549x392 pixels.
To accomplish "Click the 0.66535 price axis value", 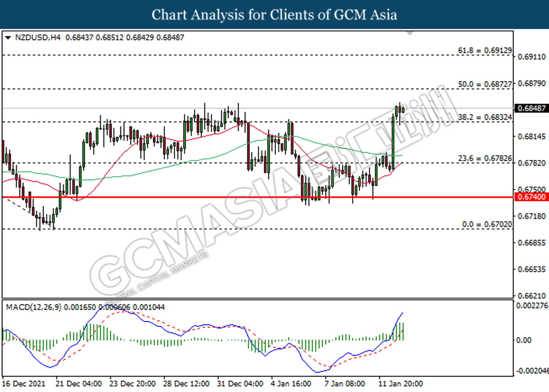I will [532, 269].
